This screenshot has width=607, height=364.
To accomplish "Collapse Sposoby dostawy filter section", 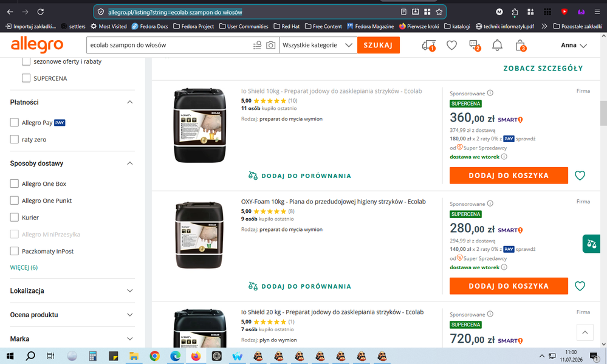I will [x=129, y=163].
